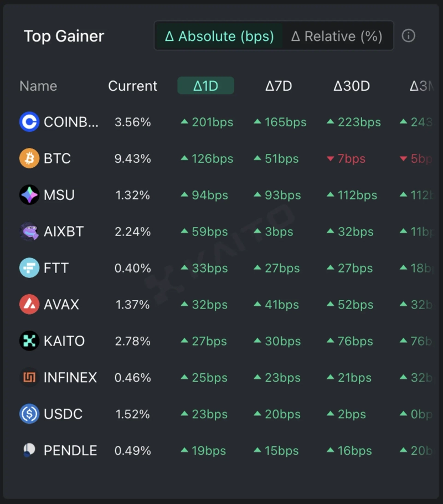Open the info tooltip icon
The height and width of the screenshot is (504, 443).
click(408, 36)
